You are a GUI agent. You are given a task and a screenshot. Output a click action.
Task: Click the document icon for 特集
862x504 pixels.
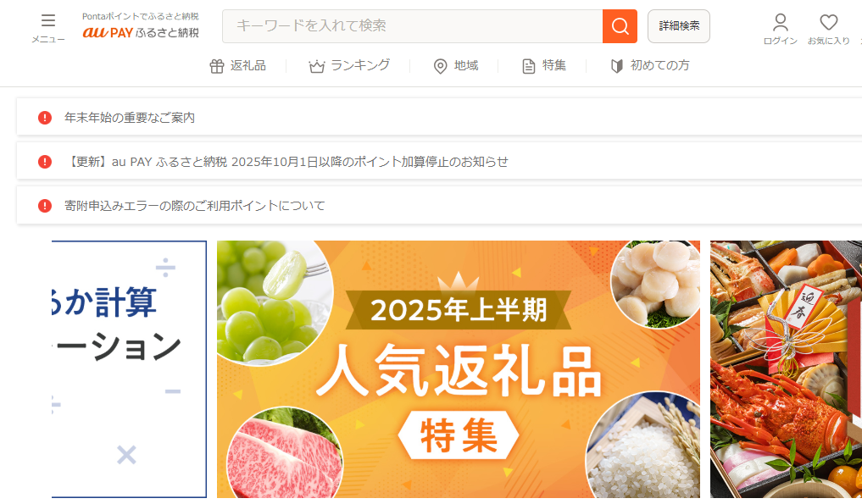pyautogui.click(x=528, y=67)
